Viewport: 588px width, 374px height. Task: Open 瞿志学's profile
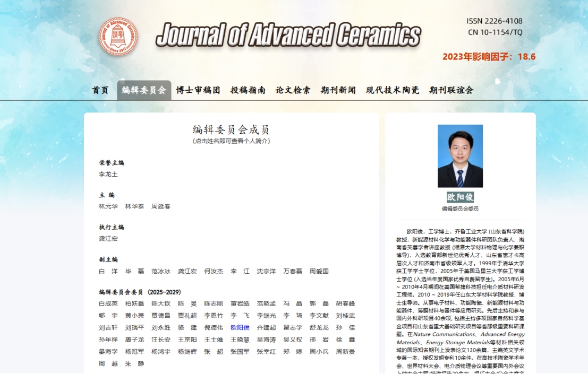coord(293,327)
